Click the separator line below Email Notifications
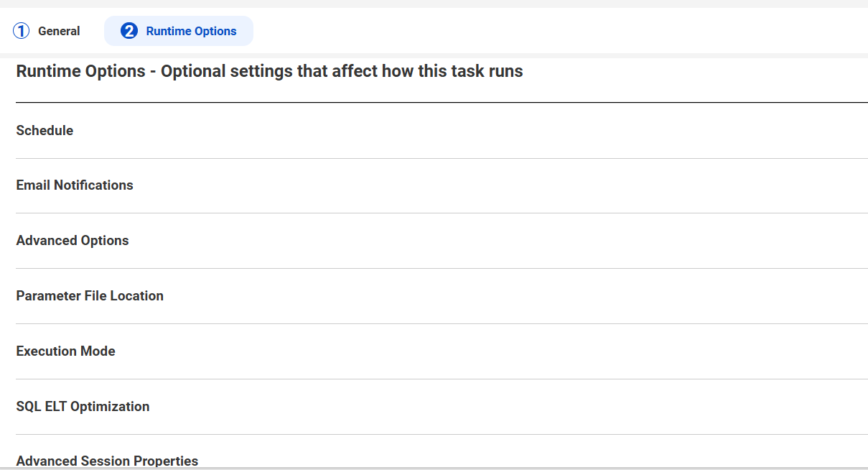 click(x=442, y=213)
